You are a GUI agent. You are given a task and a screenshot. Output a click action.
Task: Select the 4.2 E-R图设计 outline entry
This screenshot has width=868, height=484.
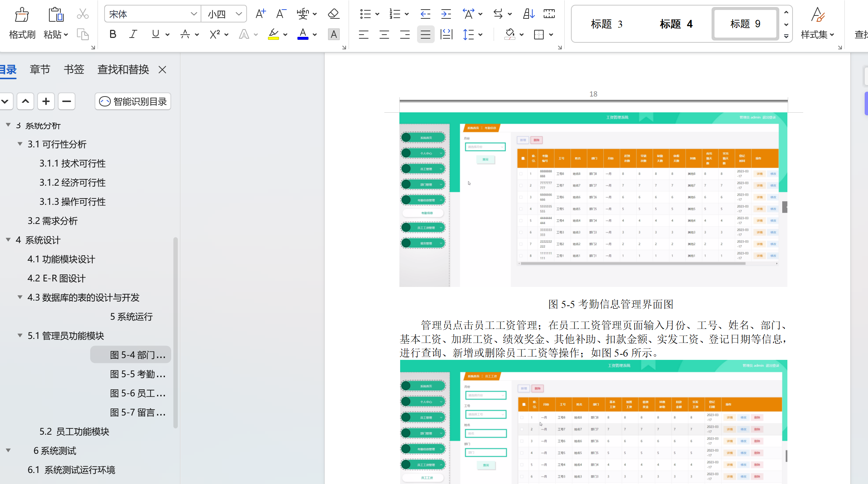click(56, 278)
